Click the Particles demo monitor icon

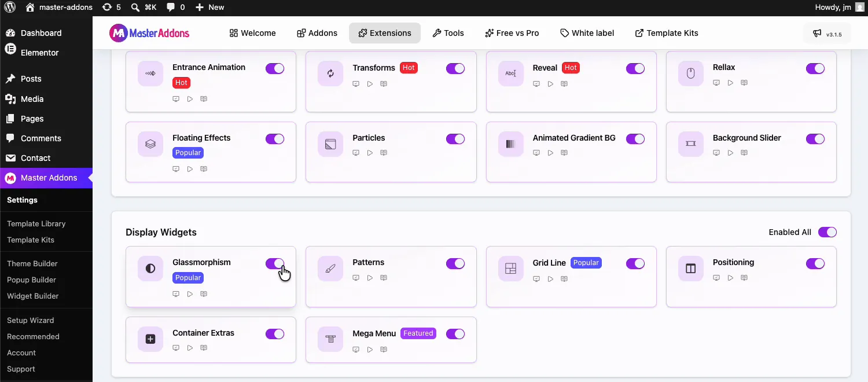356,153
